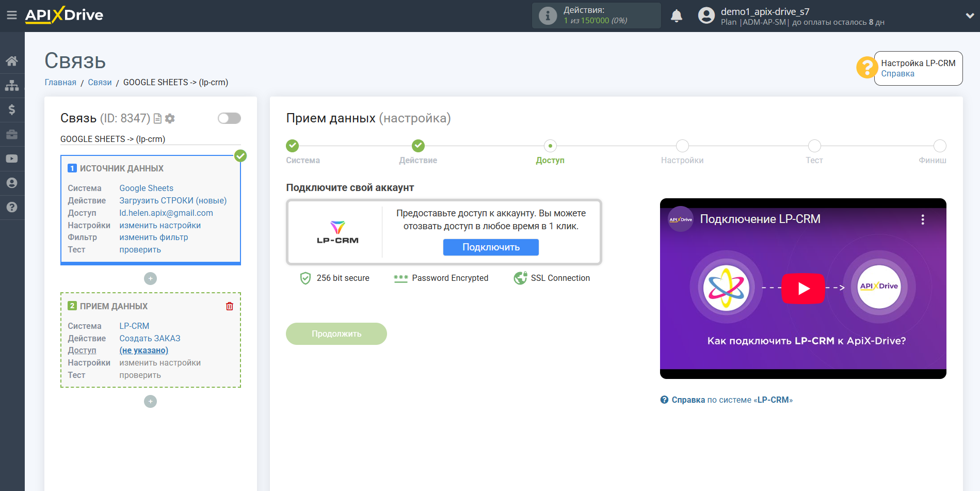Open the YouTube video sidebar icon
Screen dimensions: 980x491
point(12,159)
